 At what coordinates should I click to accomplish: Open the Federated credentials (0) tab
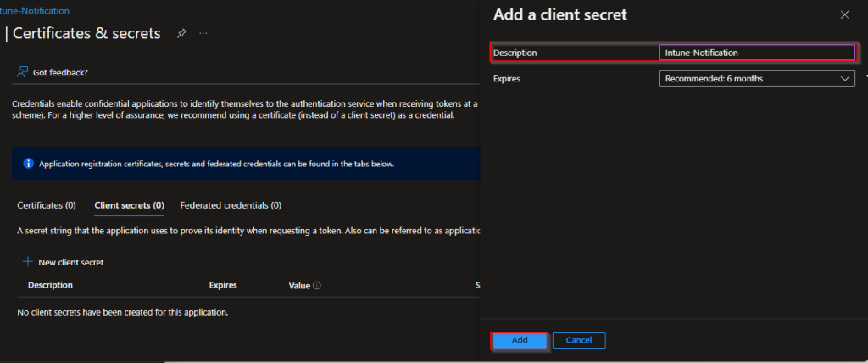tap(231, 205)
